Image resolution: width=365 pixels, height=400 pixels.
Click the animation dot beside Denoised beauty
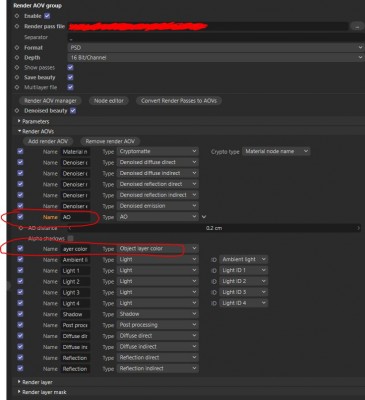(17, 111)
